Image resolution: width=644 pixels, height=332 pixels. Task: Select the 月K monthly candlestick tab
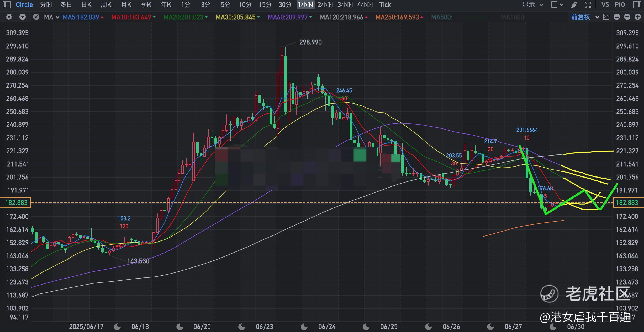126,5
